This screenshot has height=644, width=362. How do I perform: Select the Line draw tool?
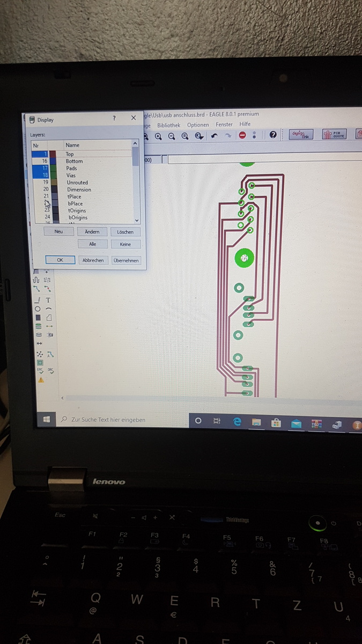pos(37,301)
